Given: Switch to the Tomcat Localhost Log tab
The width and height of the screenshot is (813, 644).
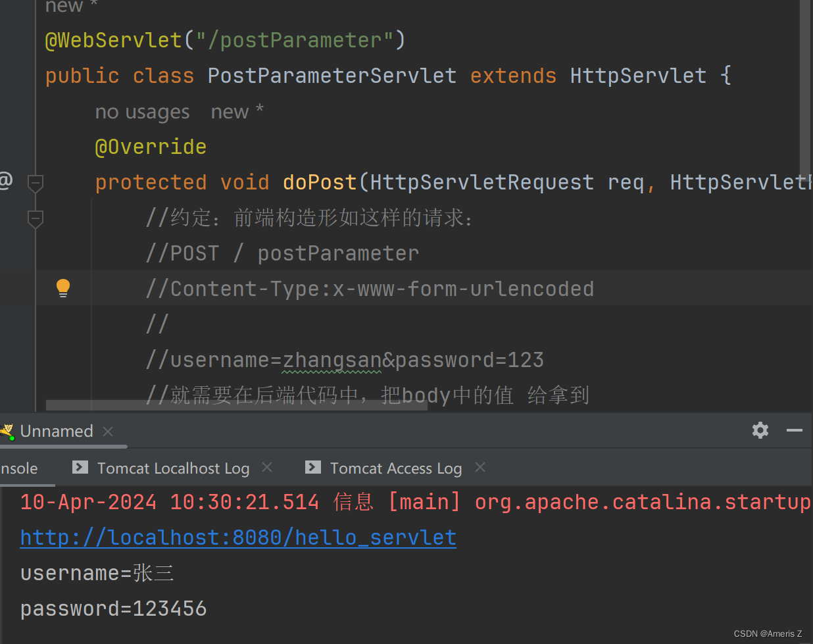Looking at the screenshot, I should point(173,468).
